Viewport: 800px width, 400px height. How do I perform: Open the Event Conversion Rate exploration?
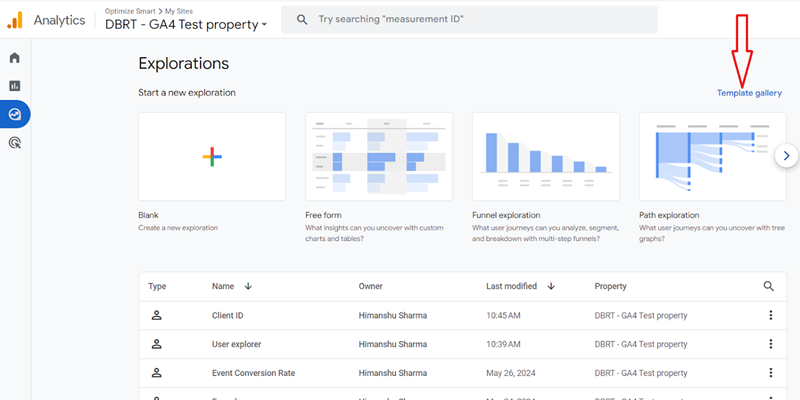253,373
